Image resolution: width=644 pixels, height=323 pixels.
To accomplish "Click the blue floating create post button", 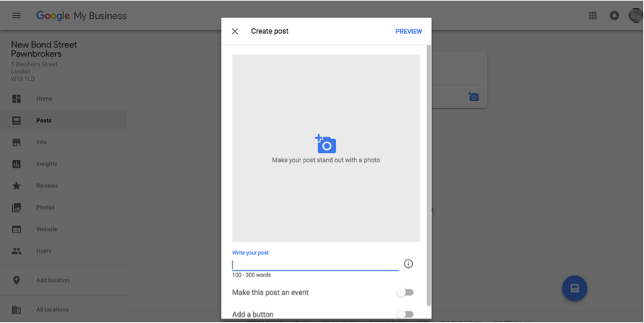I will click(x=575, y=288).
